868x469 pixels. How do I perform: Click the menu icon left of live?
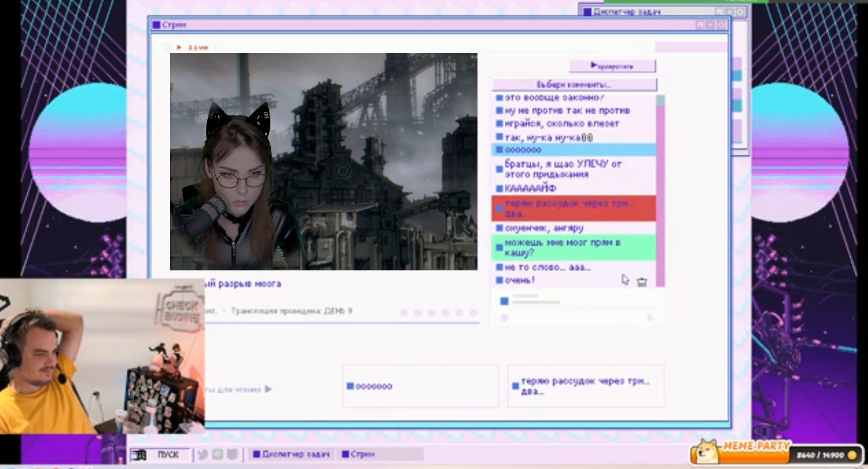(x=166, y=47)
